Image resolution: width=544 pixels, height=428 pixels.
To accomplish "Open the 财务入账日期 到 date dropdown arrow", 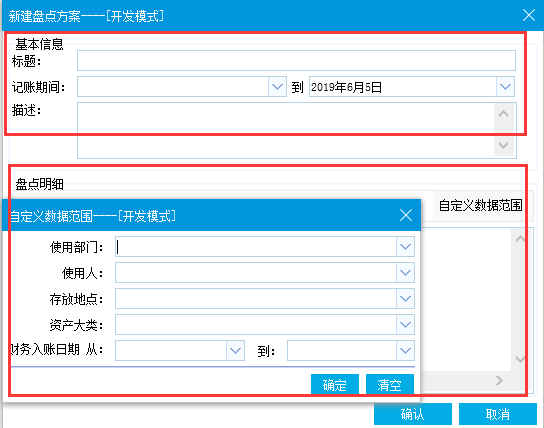I will coord(405,351).
